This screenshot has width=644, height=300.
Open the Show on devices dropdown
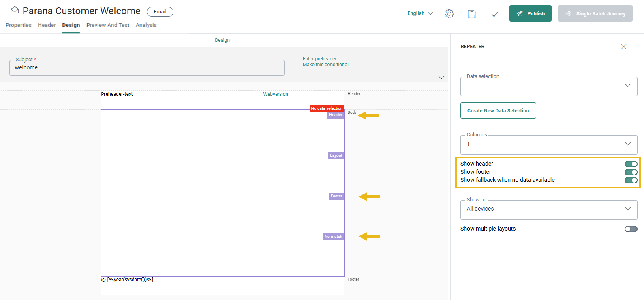[x=548, y=209]
